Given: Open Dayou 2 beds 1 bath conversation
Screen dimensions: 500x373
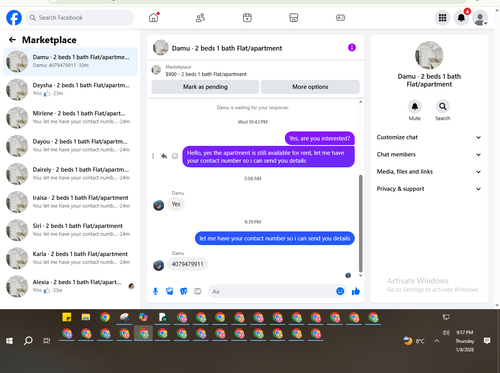Looking at the screenshot, I should (70, 146).
